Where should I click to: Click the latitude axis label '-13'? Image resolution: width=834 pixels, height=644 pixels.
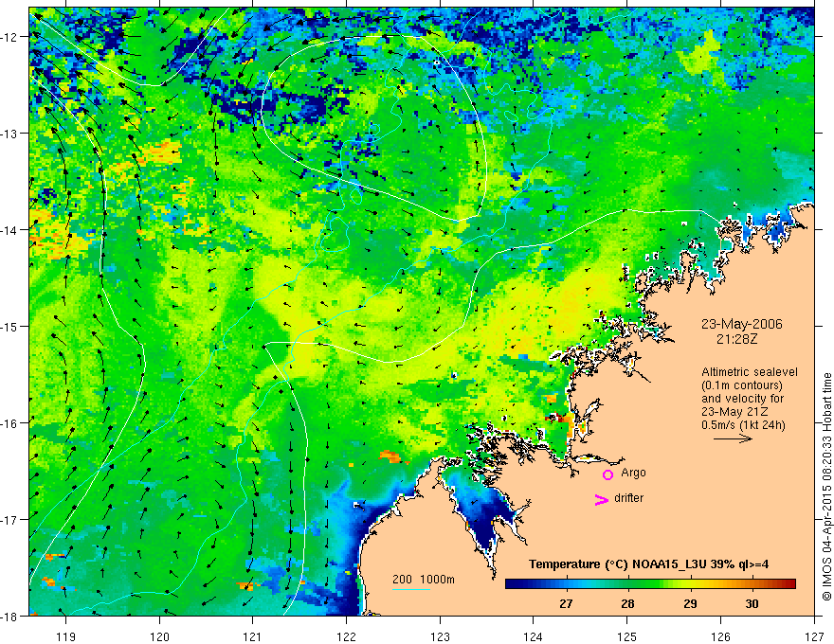9,134
